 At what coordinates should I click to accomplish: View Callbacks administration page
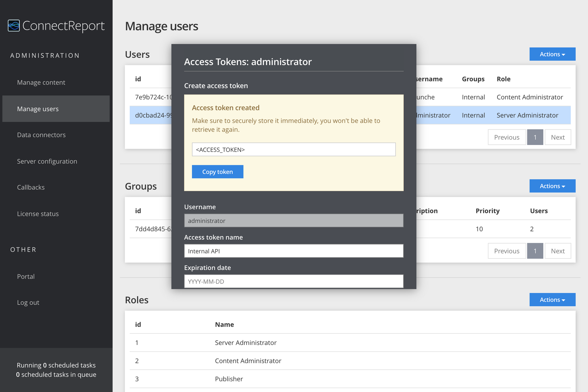point(31,187)
